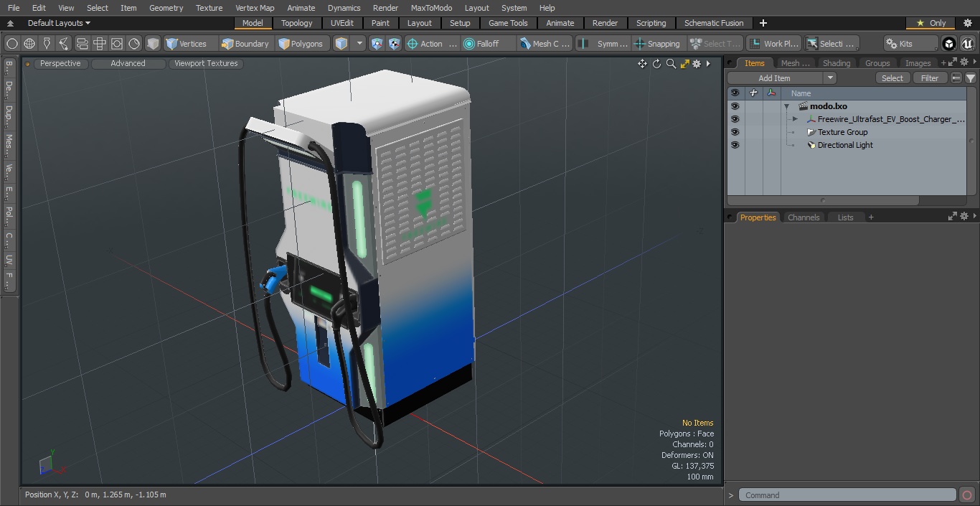Click the Items list funnel filter icon
The height and width of the screenshot is (506, 980).
click(x=970, y=78)
